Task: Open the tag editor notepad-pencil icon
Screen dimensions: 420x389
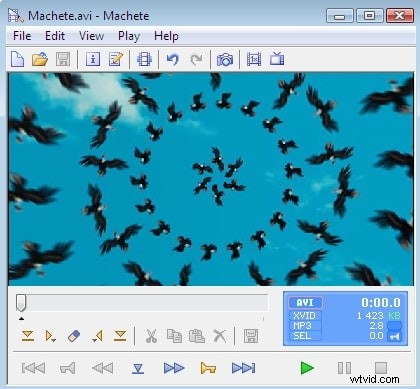Action: pyautogui.click(x=116, y=59)
